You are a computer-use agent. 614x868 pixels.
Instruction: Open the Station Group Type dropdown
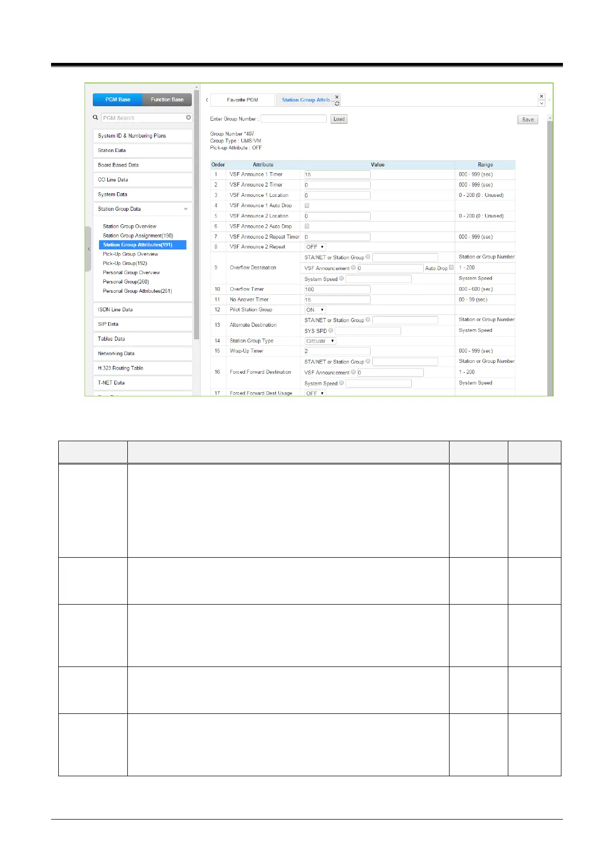click(320, 341)
